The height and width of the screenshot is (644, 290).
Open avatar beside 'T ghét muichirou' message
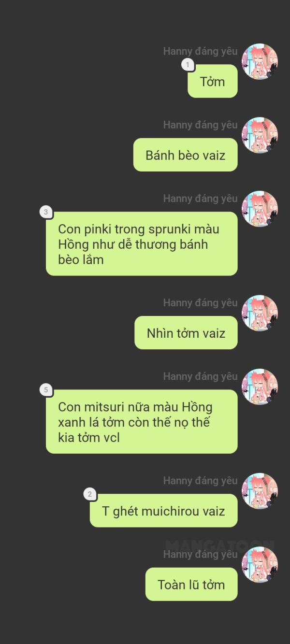tap(260, 491)
